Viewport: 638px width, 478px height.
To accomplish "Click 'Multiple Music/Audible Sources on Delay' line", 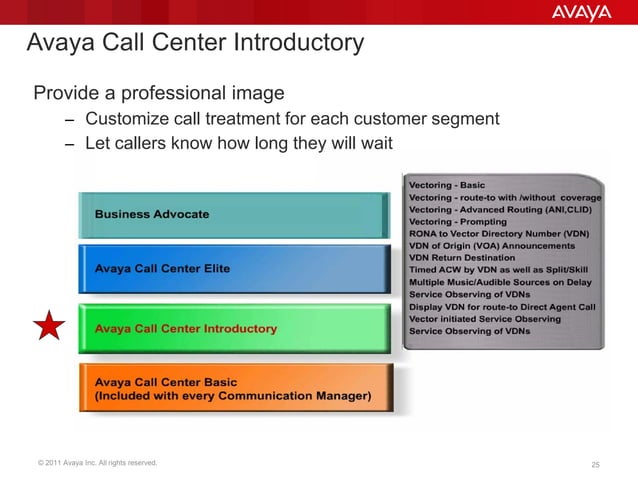I will [500, 282].
